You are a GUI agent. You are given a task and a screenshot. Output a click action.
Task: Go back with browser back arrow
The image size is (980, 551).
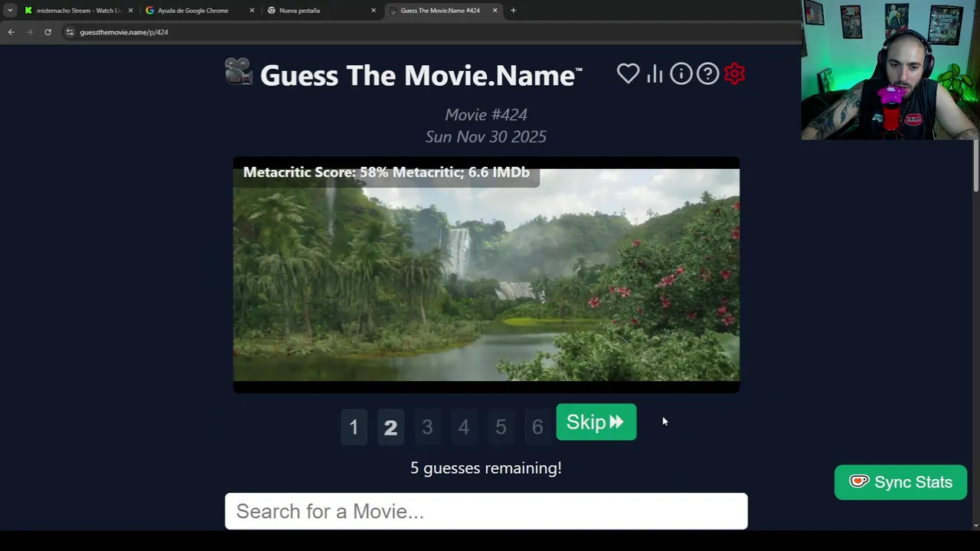[x=11, y=32]
